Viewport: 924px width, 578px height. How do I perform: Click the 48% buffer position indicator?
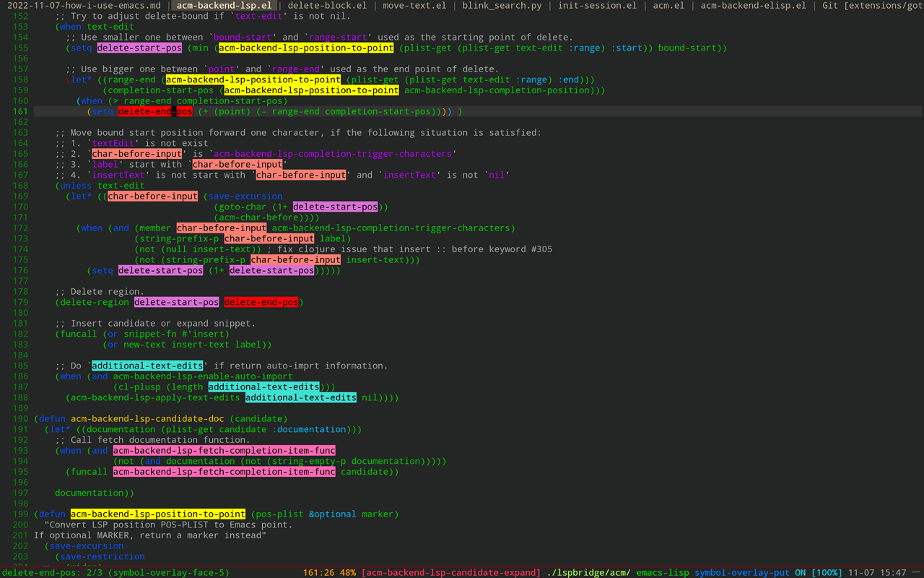(348, 573)
